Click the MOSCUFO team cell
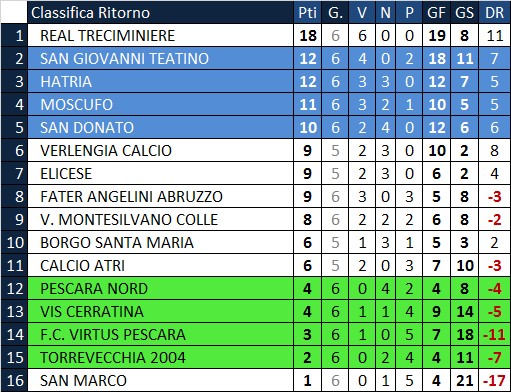 160,104
